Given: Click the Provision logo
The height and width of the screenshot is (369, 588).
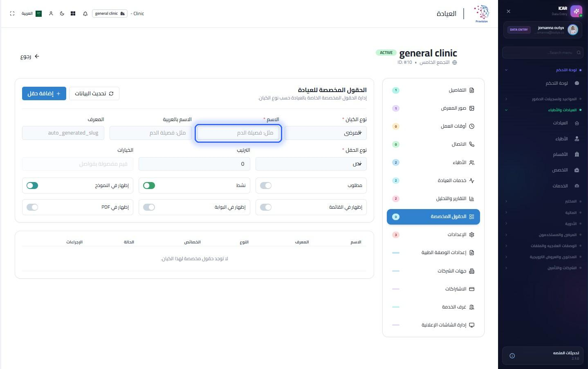Looking at the screenshot, I should (482, 14).
